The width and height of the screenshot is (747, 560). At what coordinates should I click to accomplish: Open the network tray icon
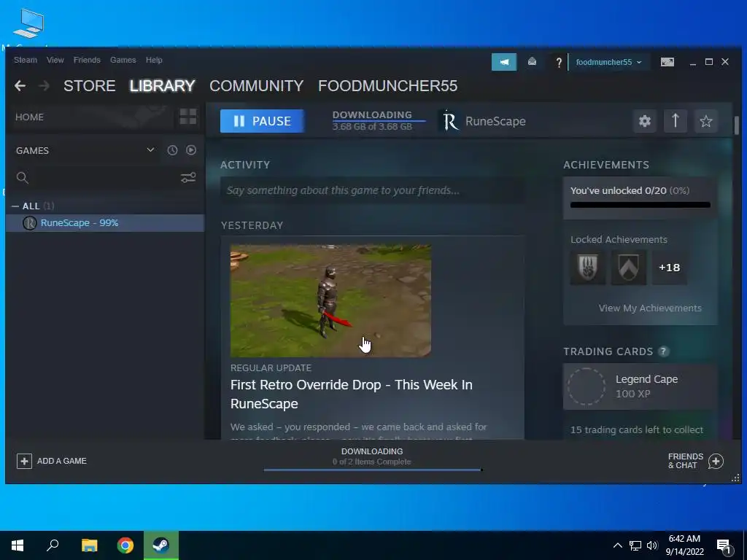(635, 545)
